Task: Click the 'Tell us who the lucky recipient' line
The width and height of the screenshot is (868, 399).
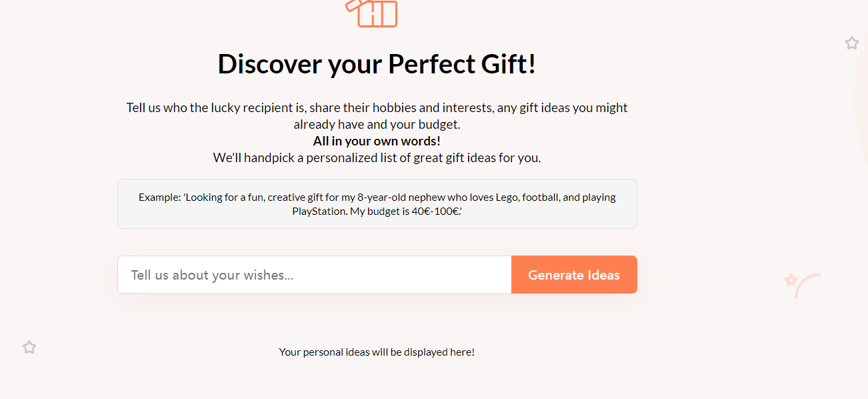Action: tap(377, 107)
